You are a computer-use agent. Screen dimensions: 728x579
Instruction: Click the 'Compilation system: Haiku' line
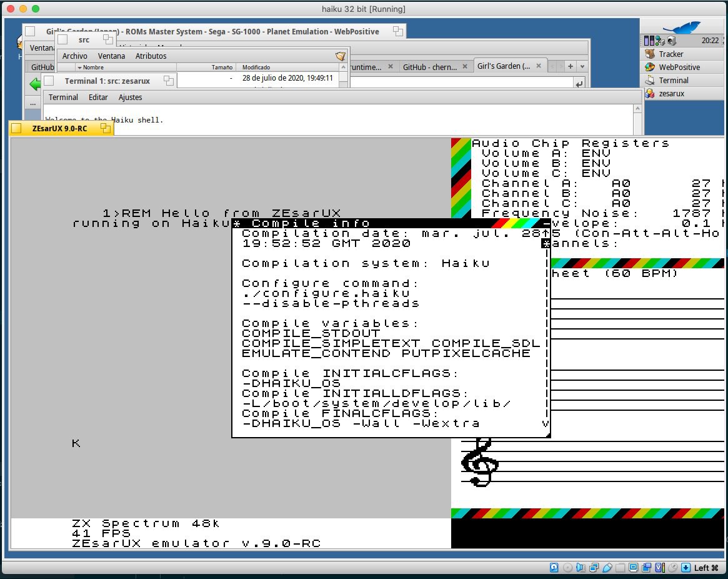point(366,263)
